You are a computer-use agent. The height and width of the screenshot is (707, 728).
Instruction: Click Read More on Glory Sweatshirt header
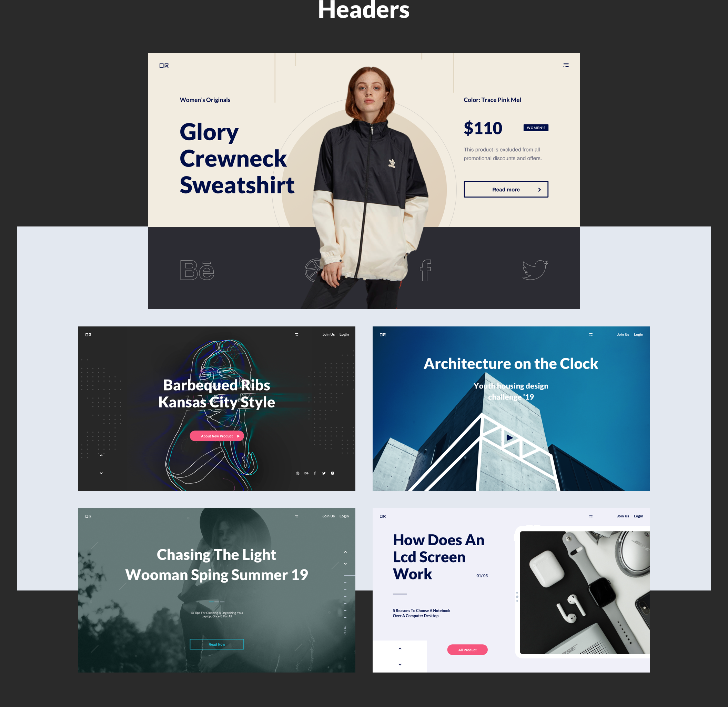[506, 190]
